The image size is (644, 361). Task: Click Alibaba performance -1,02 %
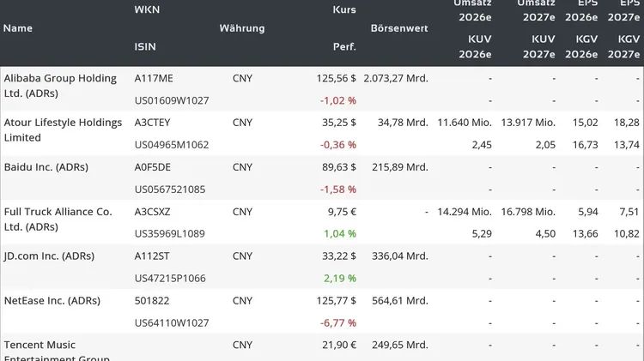click(x=338, y=100)
